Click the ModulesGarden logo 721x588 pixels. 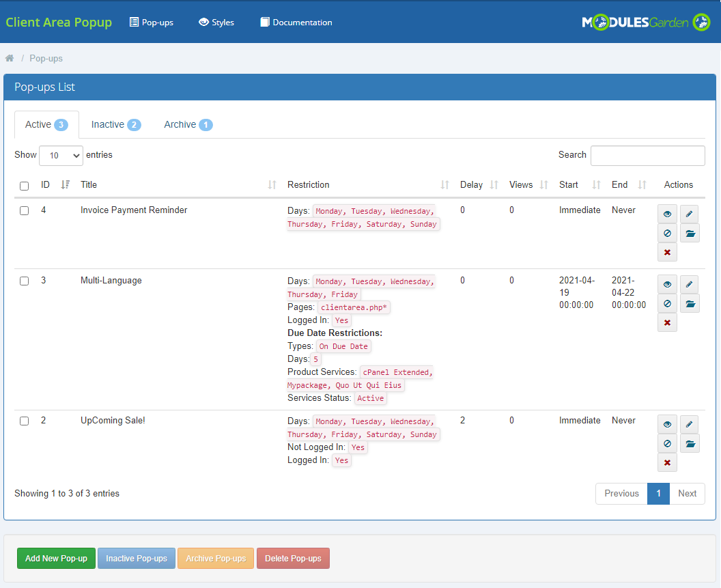tap(646, 22)
